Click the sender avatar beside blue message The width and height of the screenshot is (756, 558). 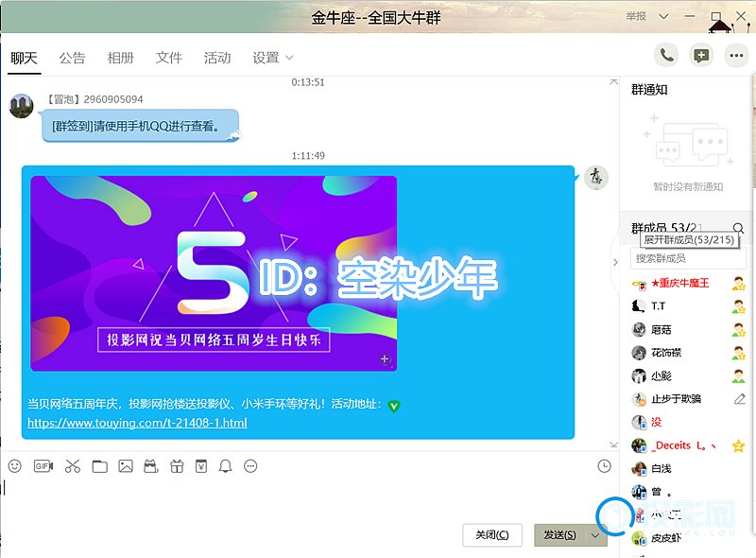click(596, 177)
